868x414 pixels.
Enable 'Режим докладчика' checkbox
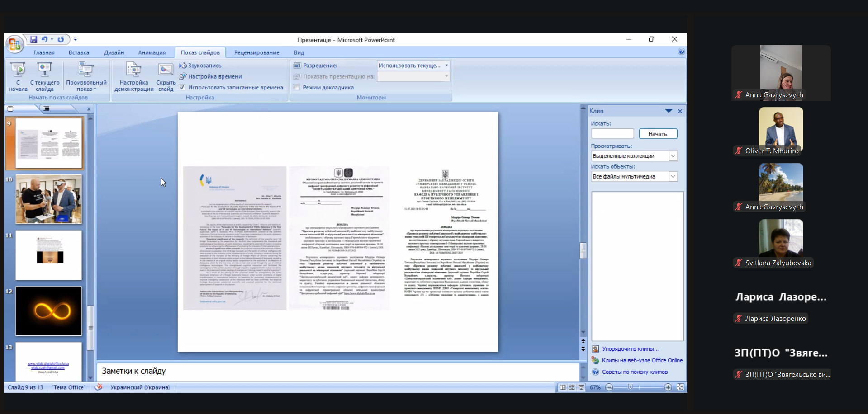point(297,88)
